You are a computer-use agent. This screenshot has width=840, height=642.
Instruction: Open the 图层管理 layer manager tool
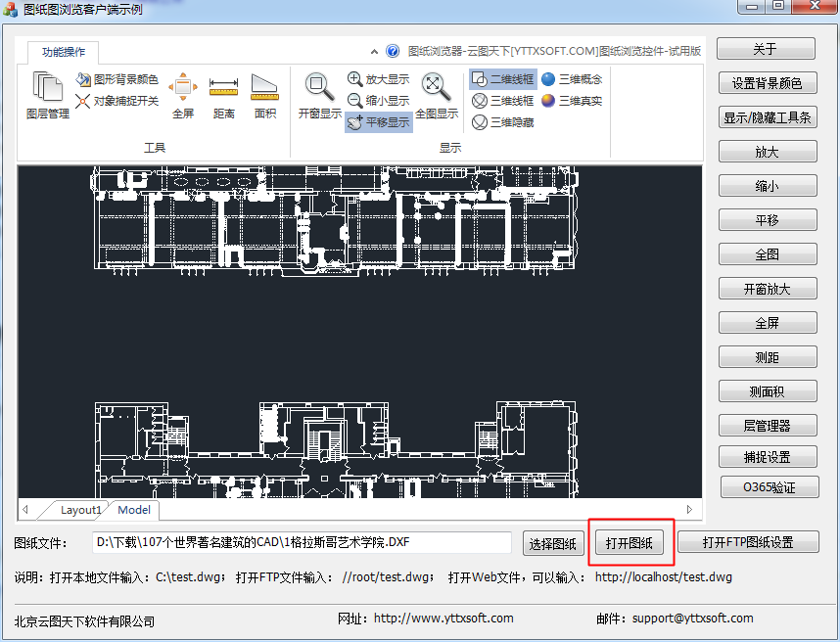click(48, 95)
